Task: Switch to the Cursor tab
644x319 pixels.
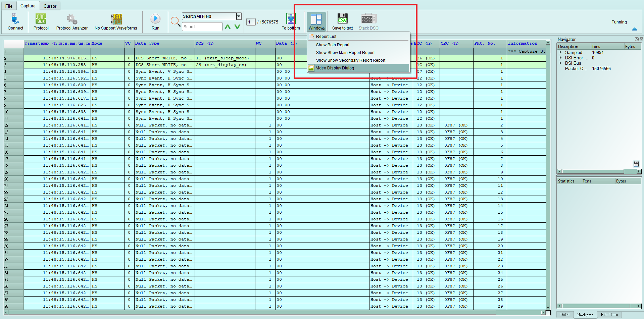Action: (x=50, y=6)
